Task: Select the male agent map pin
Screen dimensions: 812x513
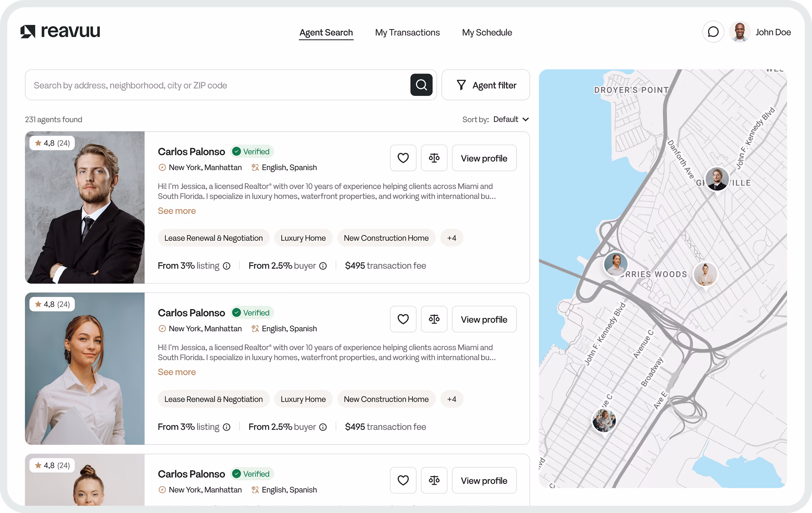Action: tap(717, 179)
